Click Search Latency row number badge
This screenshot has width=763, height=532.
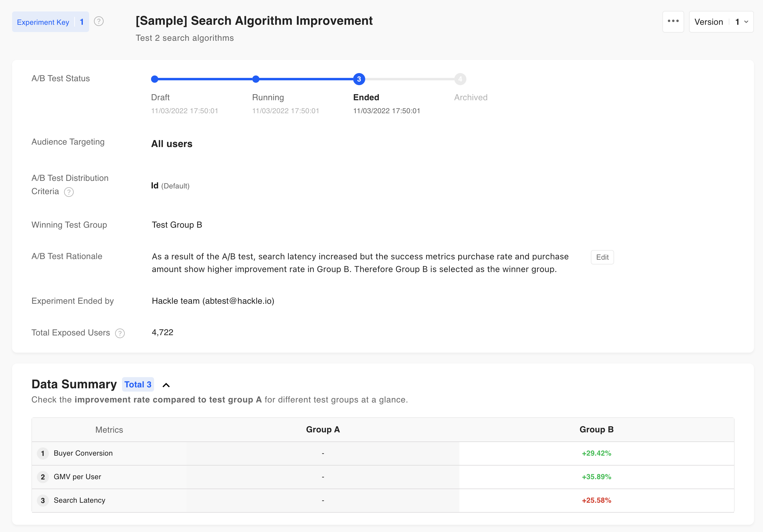coord(43,501)
